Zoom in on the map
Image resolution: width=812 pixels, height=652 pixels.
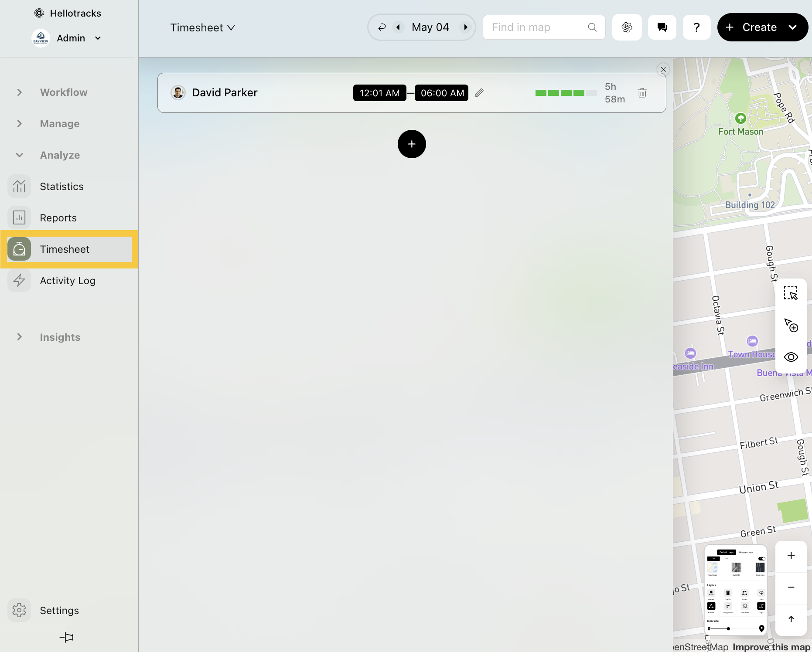point(791,556)
